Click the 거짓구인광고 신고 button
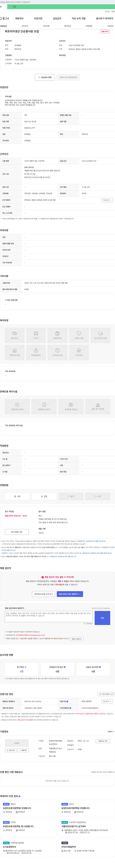This screenshot has width=115, height=868. (x=106, y=694)
